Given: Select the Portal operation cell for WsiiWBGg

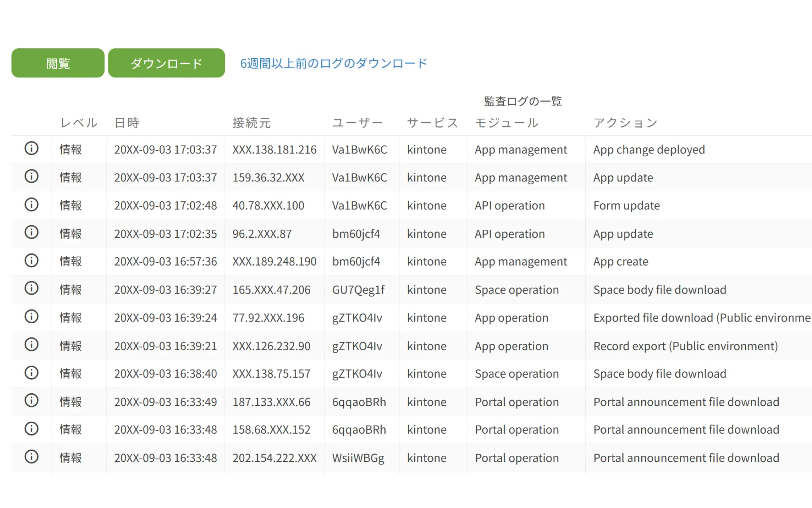Looking at the screenshot, I should pyautogui.click(x=517, y=458).
